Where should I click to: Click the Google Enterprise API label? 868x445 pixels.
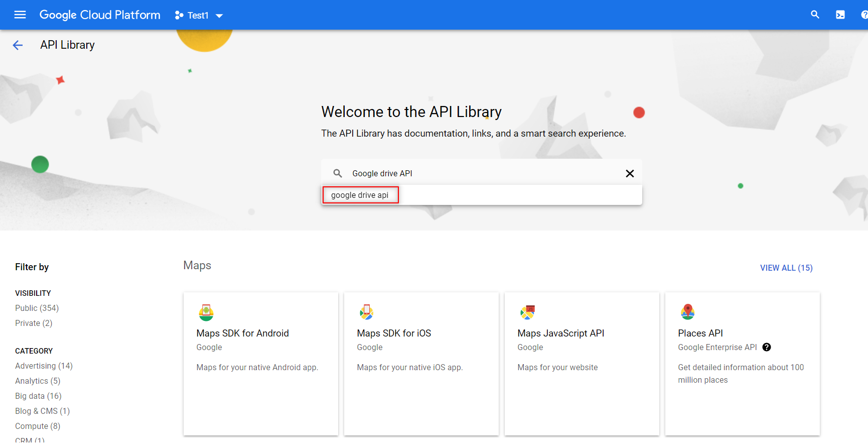pyautogui.click(x=717, y=347)
